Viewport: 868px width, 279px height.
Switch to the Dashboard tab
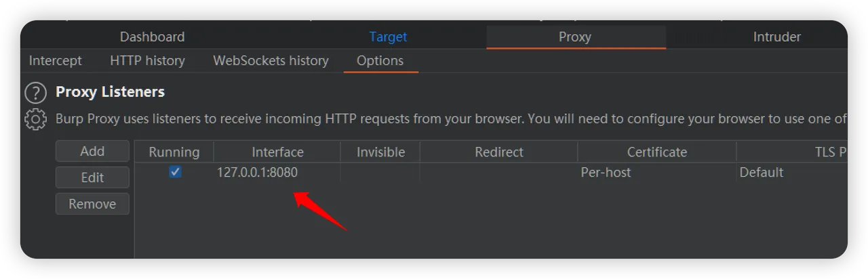[x=152, y=37]
